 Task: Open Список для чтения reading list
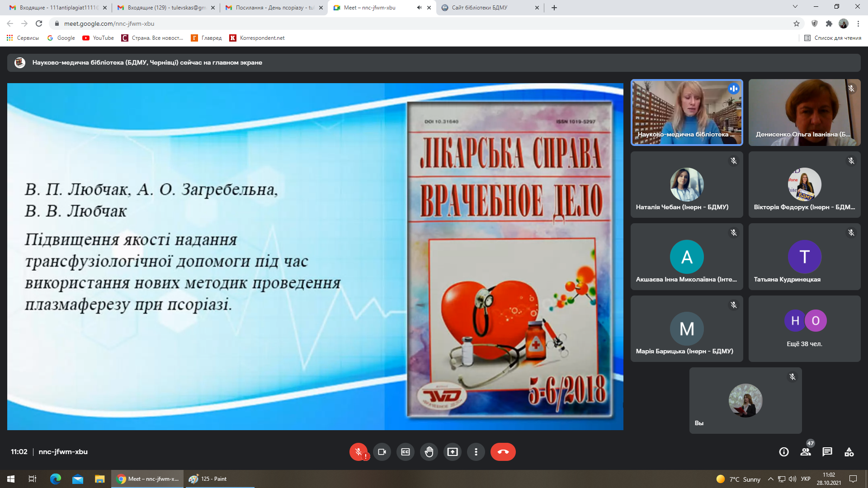click(x=833, y=38)
